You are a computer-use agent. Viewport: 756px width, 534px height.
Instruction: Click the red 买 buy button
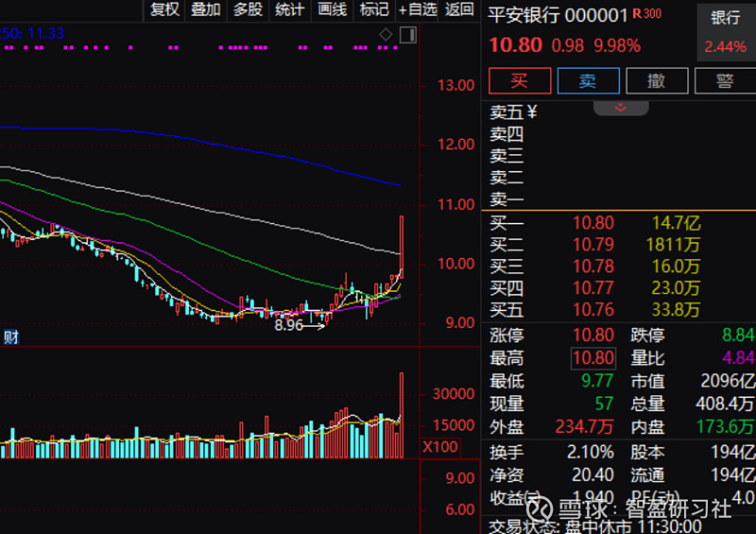520,80
